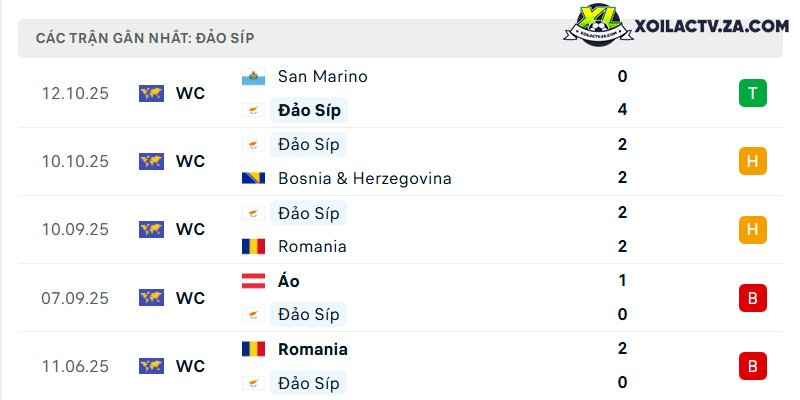Click the XoilacTV logo badge
The width and height of the screenshot is (800, 400).
tap(598, 26)
